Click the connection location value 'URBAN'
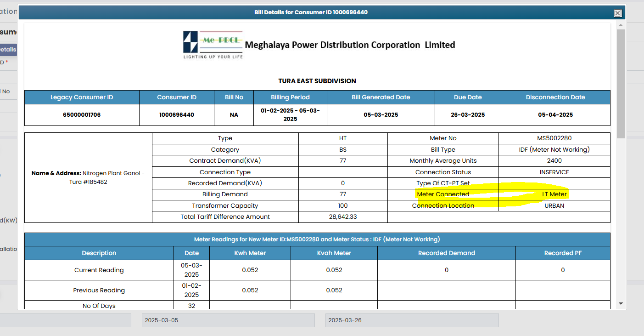Image resolution: width=644 pixels, height=336 pixels. click(554, 206)
